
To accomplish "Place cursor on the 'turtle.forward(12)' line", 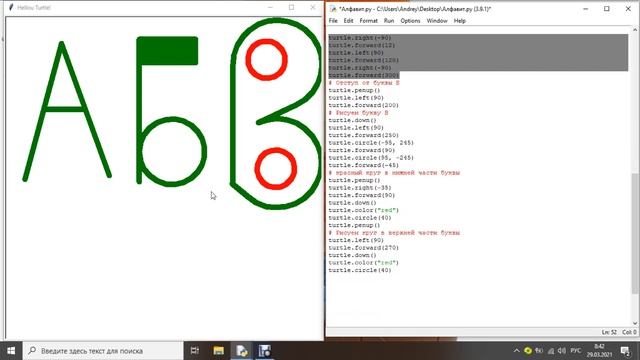I will pyautogui.click(x=362, y=45).
